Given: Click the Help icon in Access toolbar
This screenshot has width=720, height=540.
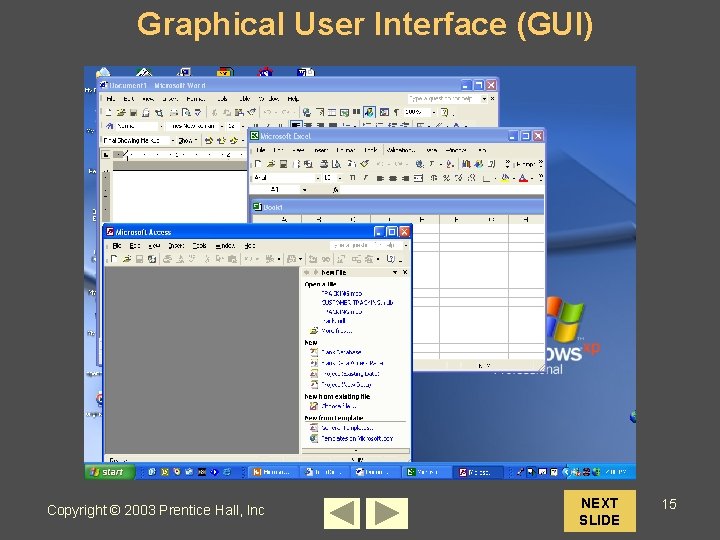Looking at the screenshot, I should click(390, 259).
